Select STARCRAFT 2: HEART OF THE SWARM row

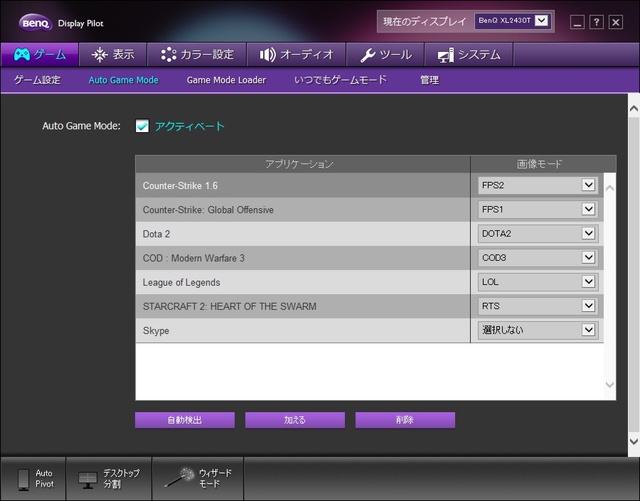coord(302,306)
